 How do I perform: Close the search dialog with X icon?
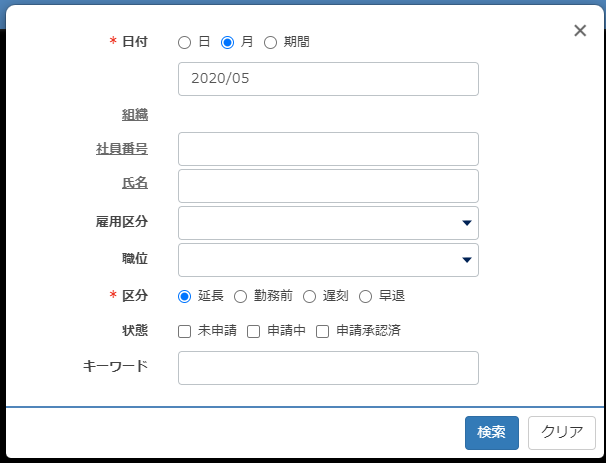pyautogui.click(x=580, y=31)
